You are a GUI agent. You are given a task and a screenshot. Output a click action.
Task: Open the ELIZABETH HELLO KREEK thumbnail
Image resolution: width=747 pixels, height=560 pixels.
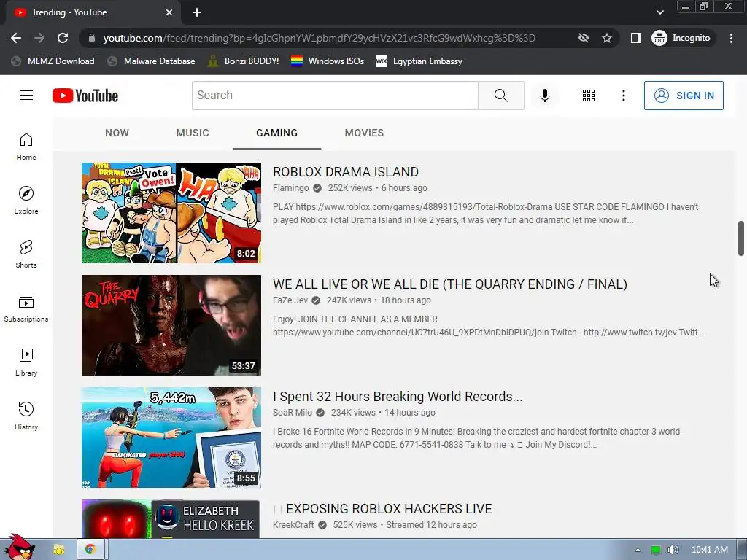[171, 519]
